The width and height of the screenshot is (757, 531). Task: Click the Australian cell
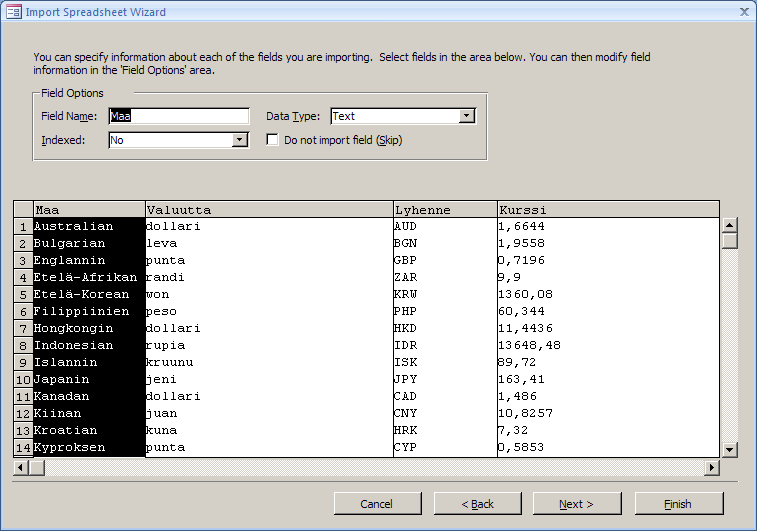click(x=89, y=226)
